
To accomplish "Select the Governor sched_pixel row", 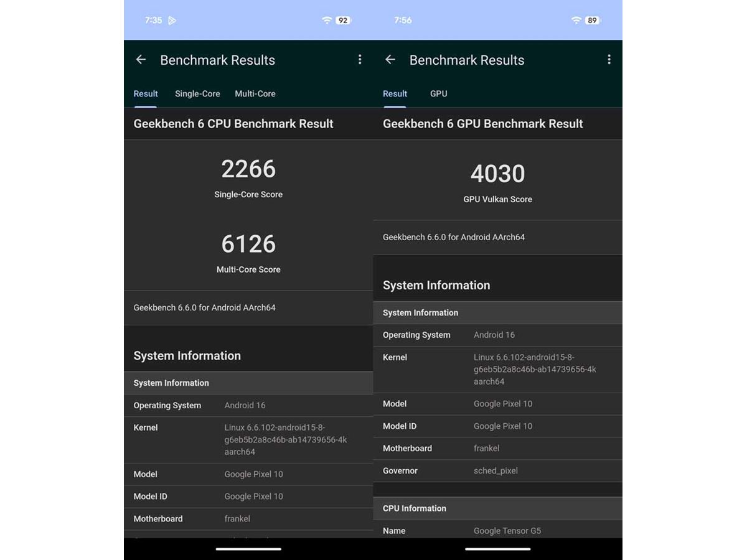I will click(497, 471).
